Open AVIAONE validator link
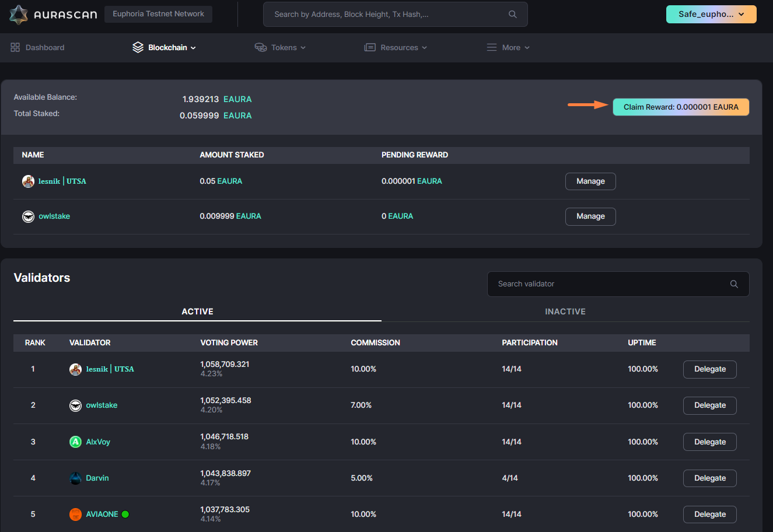 pyautogui.click(x=102, y=514)
